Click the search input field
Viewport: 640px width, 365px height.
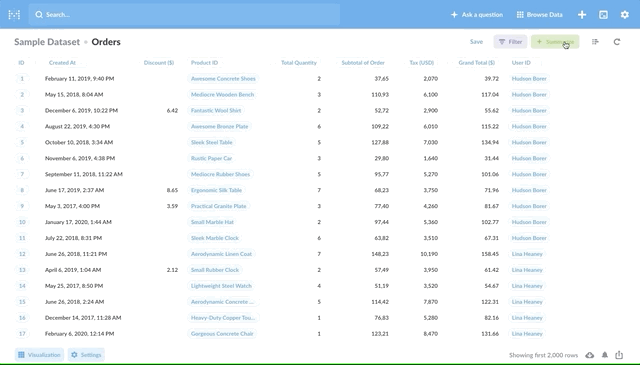click(x=184, y=15)
